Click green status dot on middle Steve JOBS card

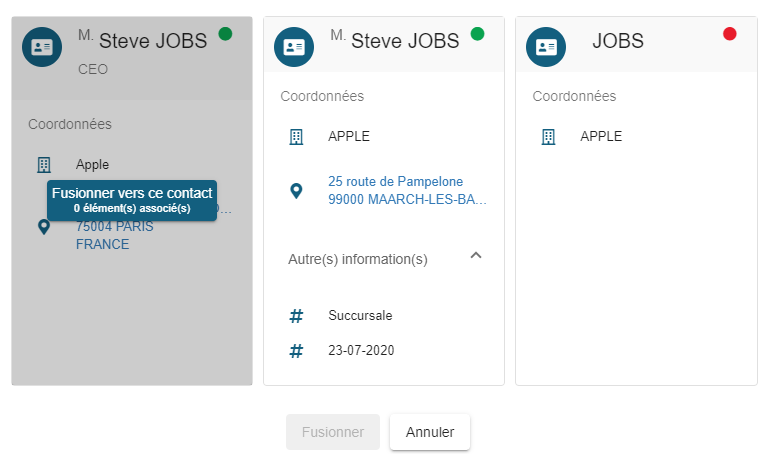click(x=477, y=34)
